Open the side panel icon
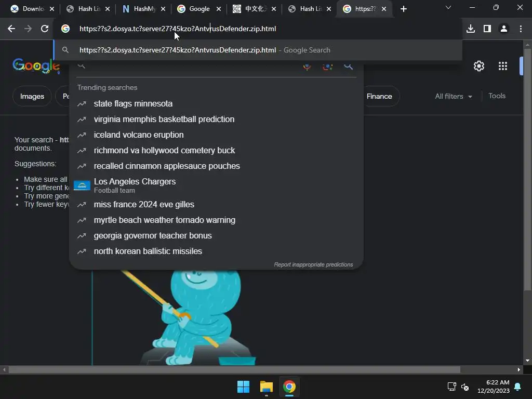This screenshot has height=399, width=532. [487, 29]
